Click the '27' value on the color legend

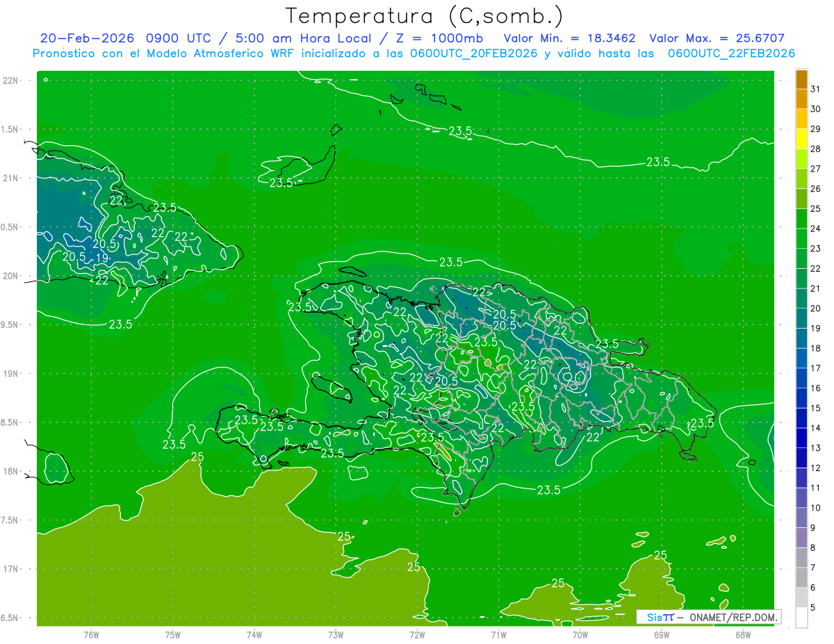click(815, 169)
